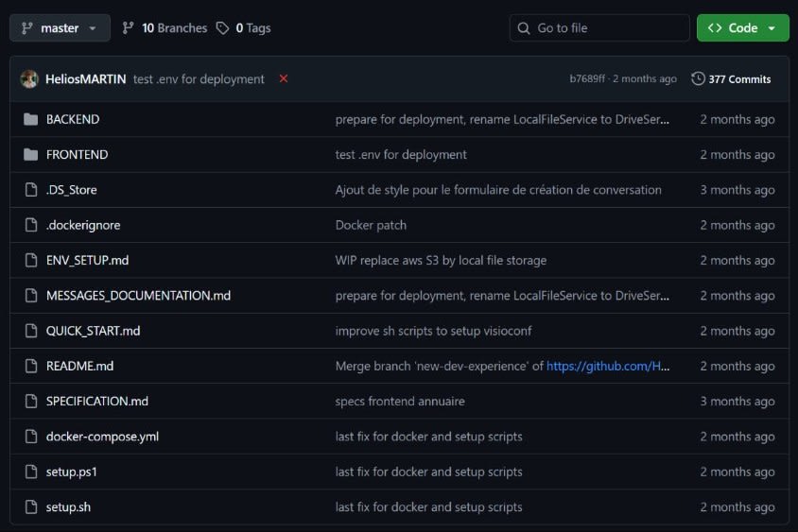
Task: Click the commit history clock icon
Action: click(x=698, y=79)
